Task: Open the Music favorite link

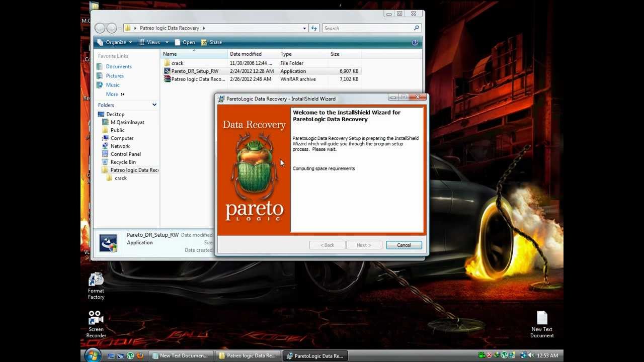Action: click(113, 85)
